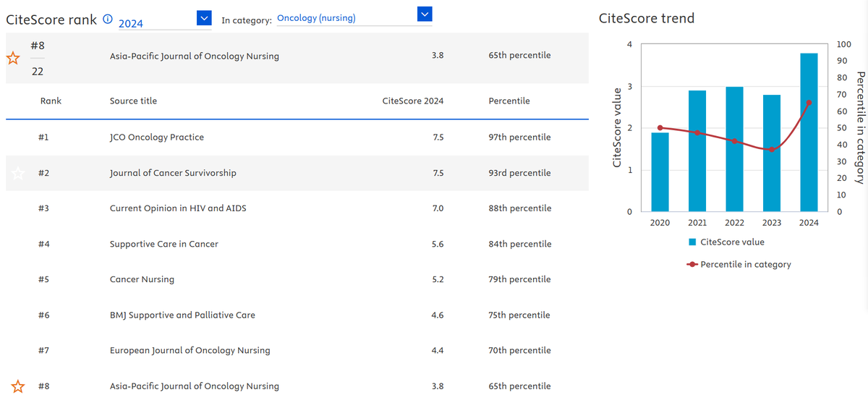Click CiteScore 4.4 for European Journal row

pos(438,351)
